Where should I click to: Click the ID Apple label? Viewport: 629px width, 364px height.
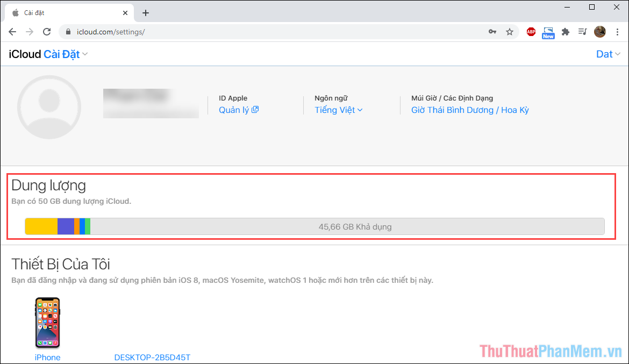(x=233, y=98)
